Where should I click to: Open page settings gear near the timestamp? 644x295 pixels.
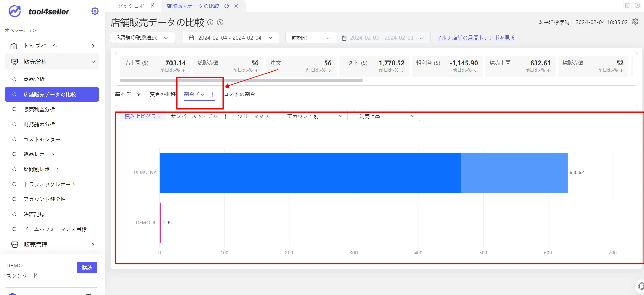tap(635, 22)
